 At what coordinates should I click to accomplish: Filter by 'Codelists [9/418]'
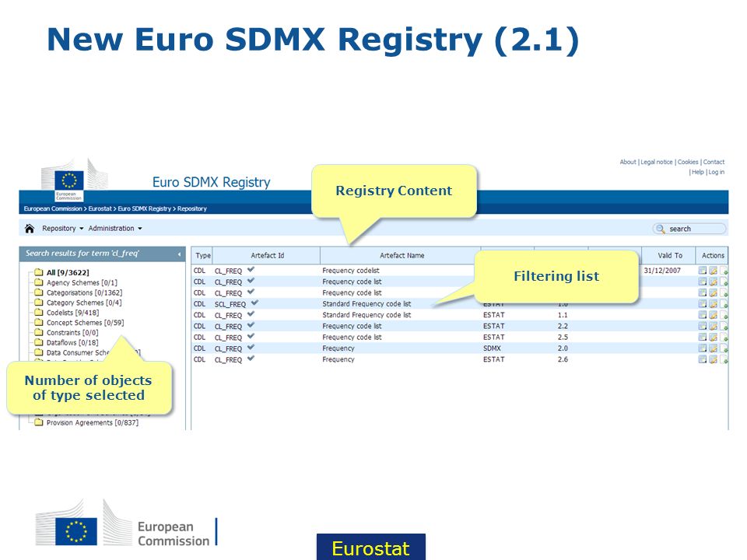click(x=67, y=313)
